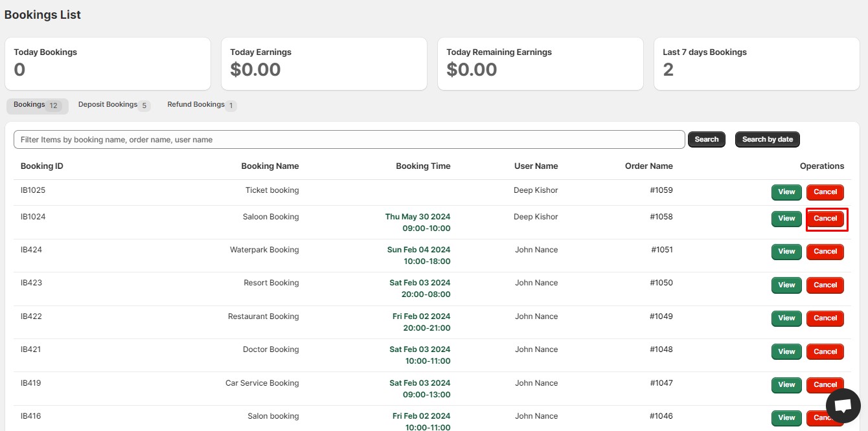The image size is (868, 431).
Task: View the Waterpark Booking details
Action: 786,252
